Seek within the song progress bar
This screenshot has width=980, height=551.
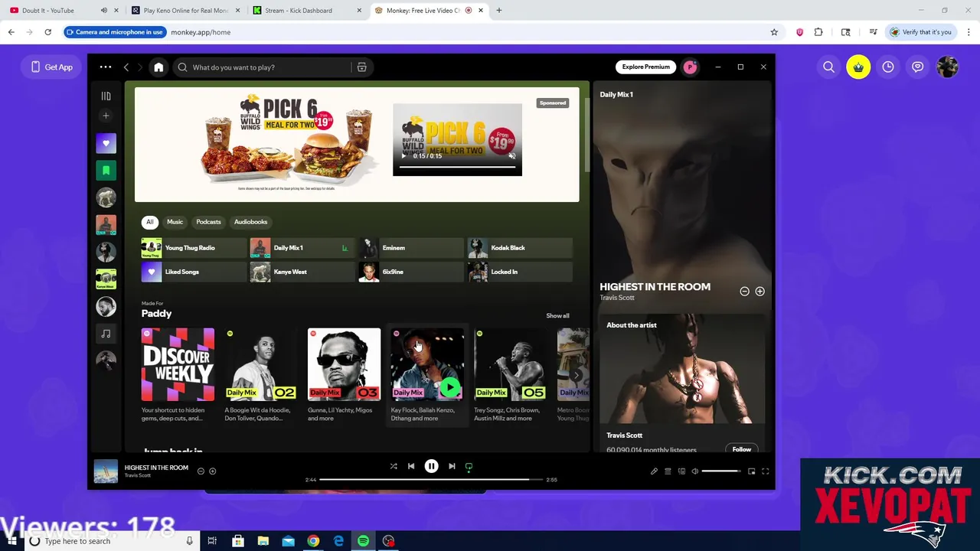click(432, 480)
